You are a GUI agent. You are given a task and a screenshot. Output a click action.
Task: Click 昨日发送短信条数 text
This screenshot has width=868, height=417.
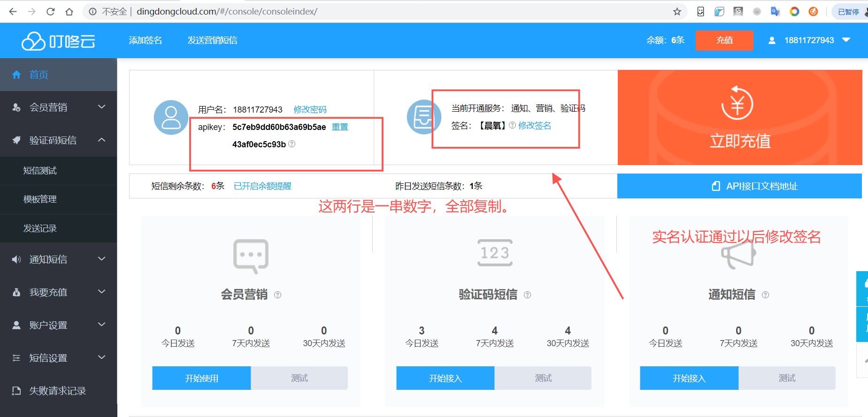pos(438,186)
